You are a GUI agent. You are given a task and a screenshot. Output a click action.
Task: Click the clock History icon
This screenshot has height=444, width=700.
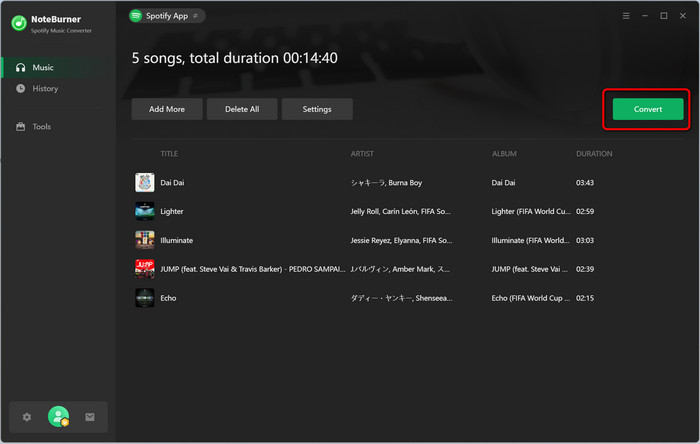(x=21, y=88)
